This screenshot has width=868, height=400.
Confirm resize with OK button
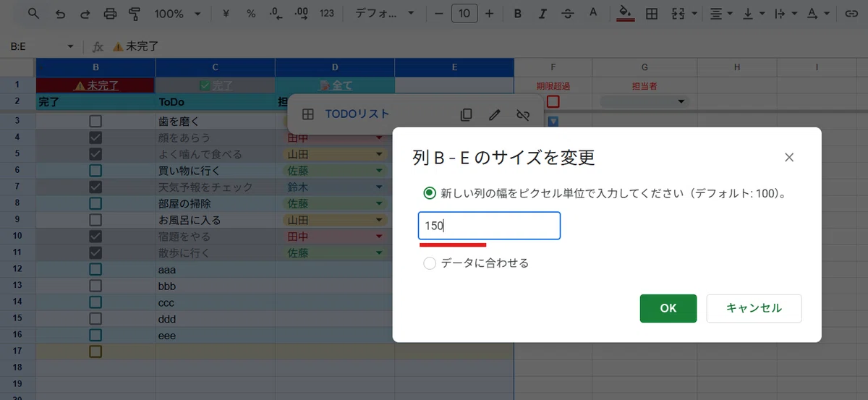[668, 308]
